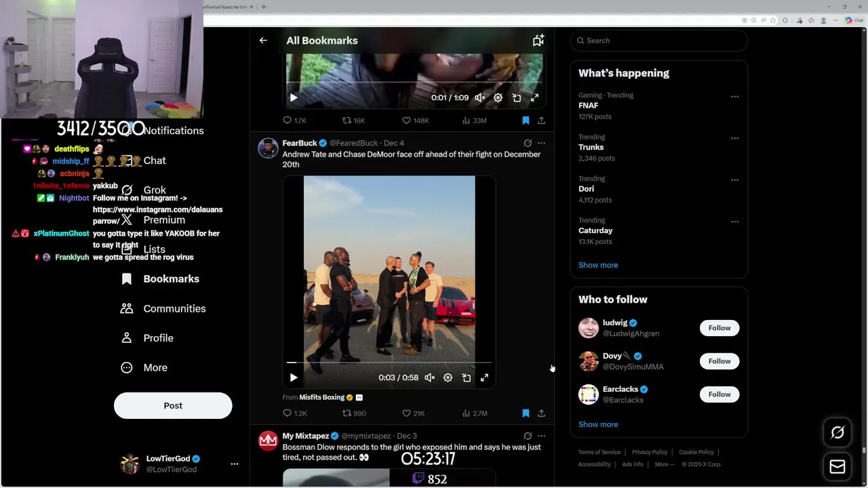Unmute the face off video

[429, 378]
